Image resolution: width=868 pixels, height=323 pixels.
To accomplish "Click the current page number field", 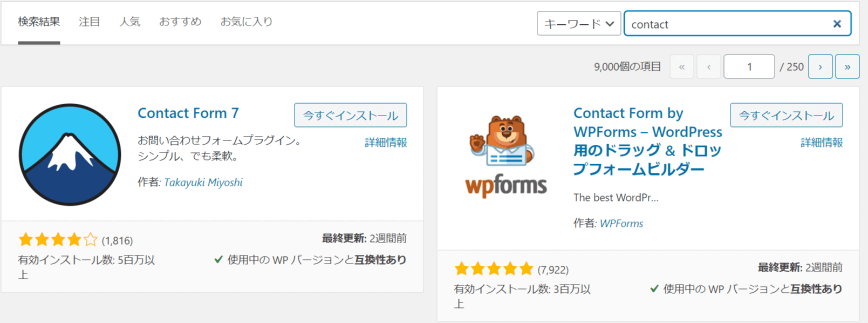I will click(x=749, y=67).
